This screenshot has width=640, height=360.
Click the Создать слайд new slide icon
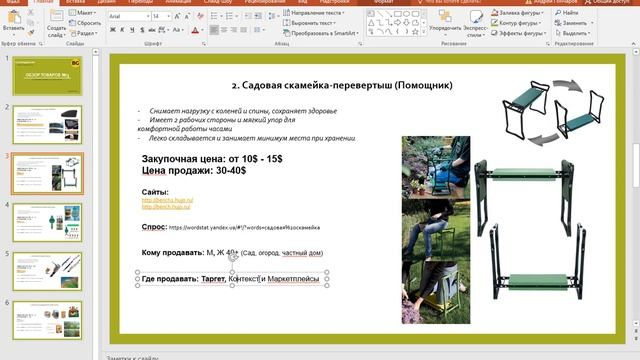(x=56, y=17)
